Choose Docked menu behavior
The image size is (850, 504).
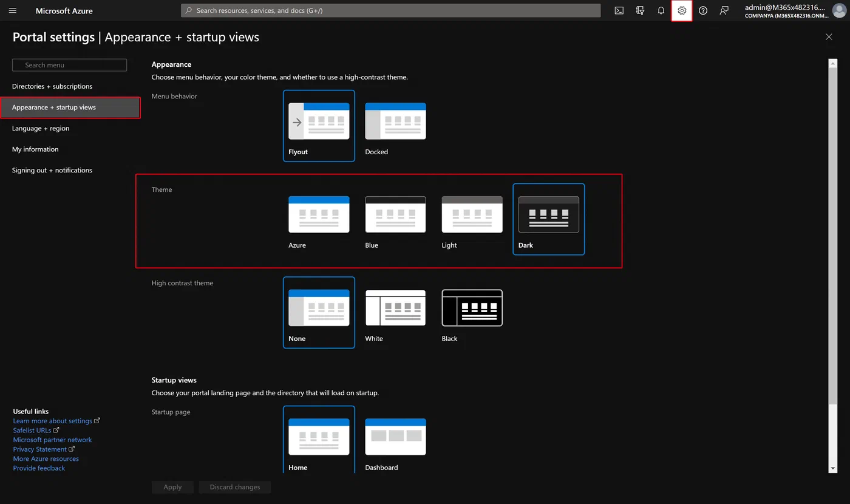pos(395,126)
